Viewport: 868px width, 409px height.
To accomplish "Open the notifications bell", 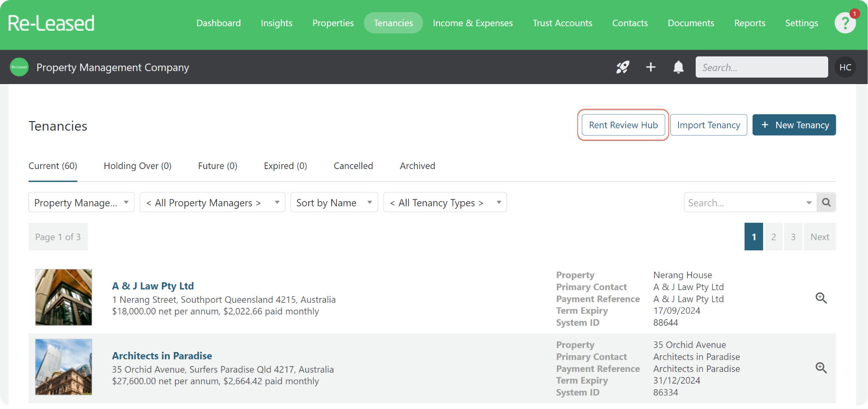I will click(678, 67).
